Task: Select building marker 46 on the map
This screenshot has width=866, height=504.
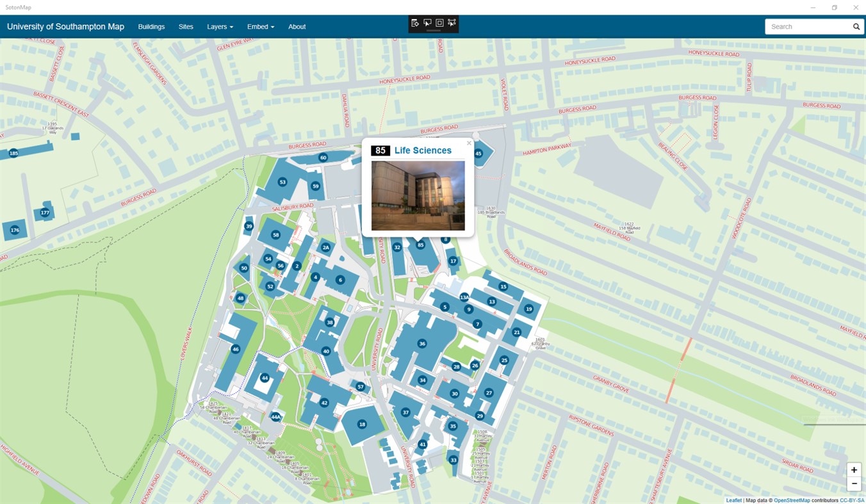Action: tap(235, 349)
